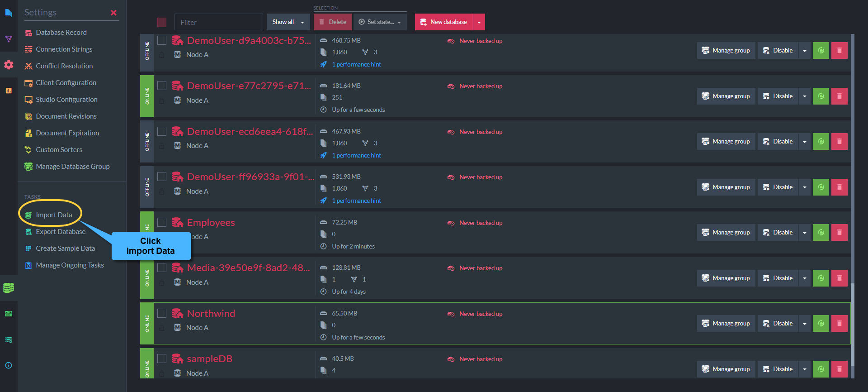
Task: Open the Databases stack icon in left rail
Action: [9, 288]
